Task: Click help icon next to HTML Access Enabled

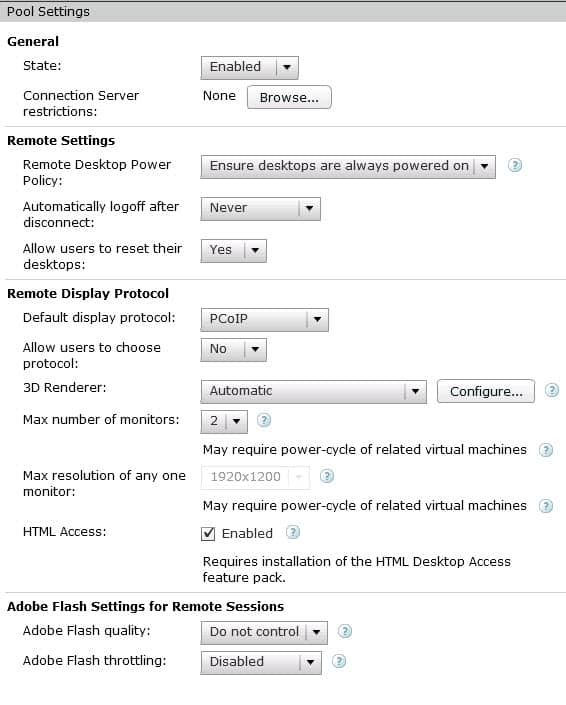Action: click(x=293, y=532)
